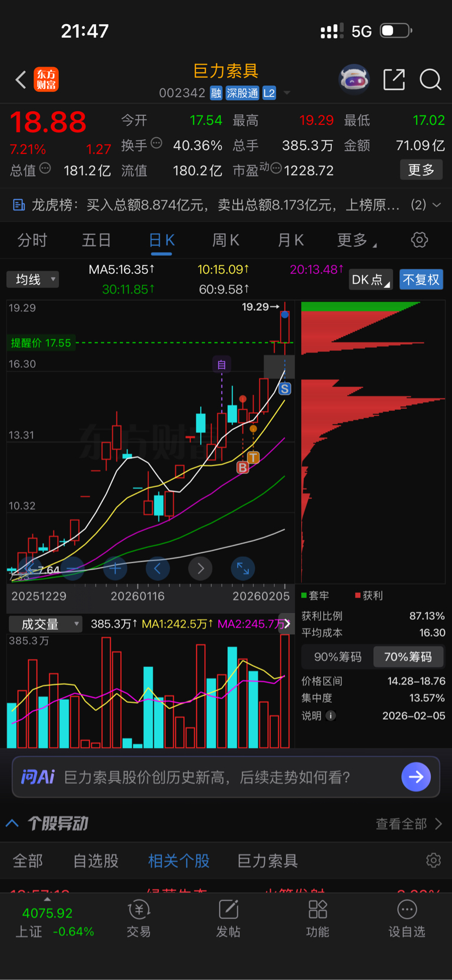452x980 pixels.
Task: Switch to 周K chart tab
Action: point(226,240)
